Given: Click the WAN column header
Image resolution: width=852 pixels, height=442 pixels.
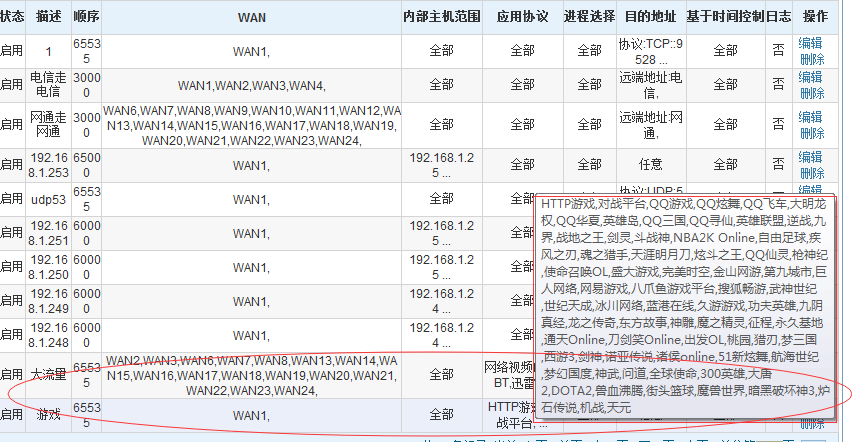Looking at the screenshot, I should click(252, 17).
